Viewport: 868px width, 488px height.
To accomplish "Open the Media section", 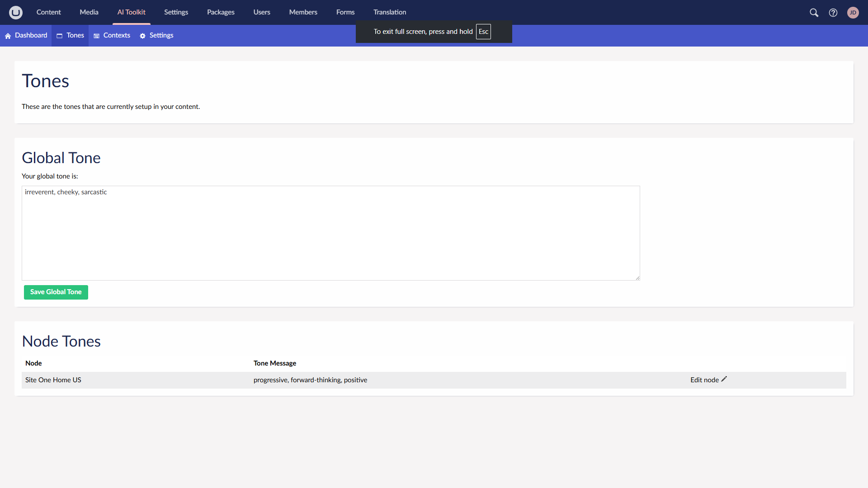I will point(89,12).
